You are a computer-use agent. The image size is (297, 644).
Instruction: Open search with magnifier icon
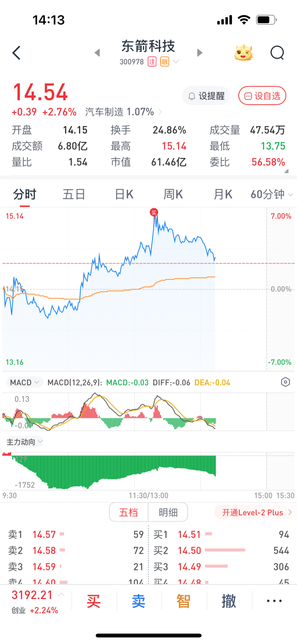coord(277,53)
